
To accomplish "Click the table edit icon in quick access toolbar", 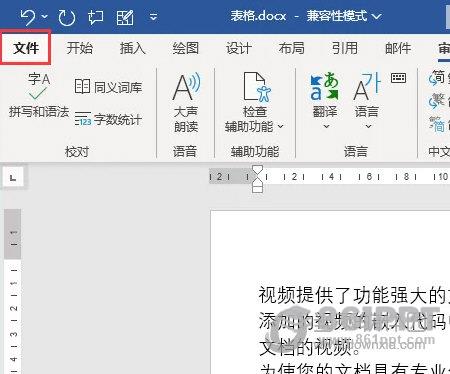I will tap(125, 17).
